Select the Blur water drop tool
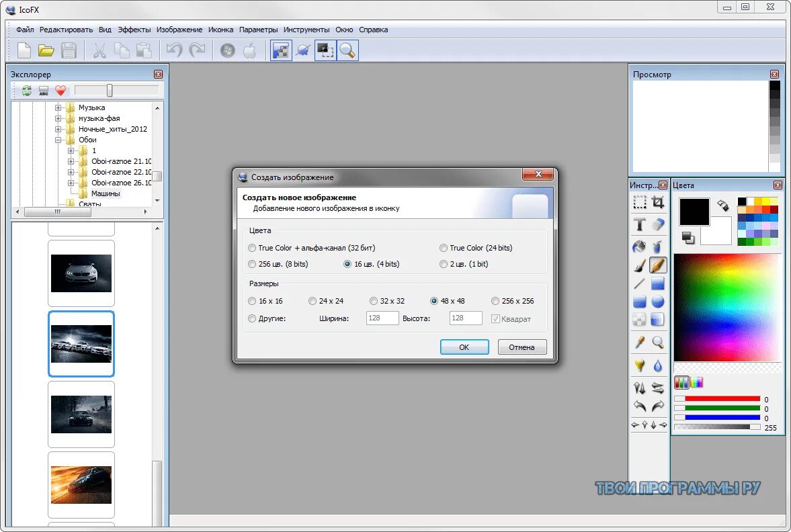This screenshot has height=532, width=791. pos(658,365)
